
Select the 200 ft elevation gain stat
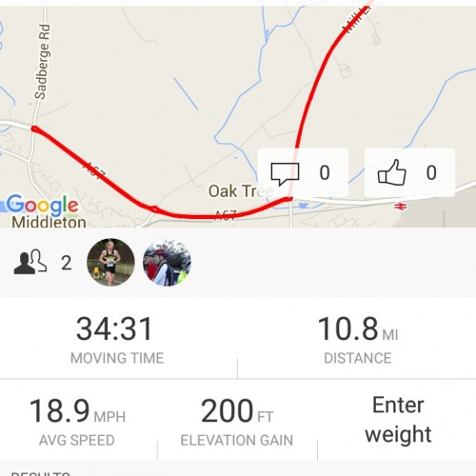pyautogui.click(x=237, y=422)
